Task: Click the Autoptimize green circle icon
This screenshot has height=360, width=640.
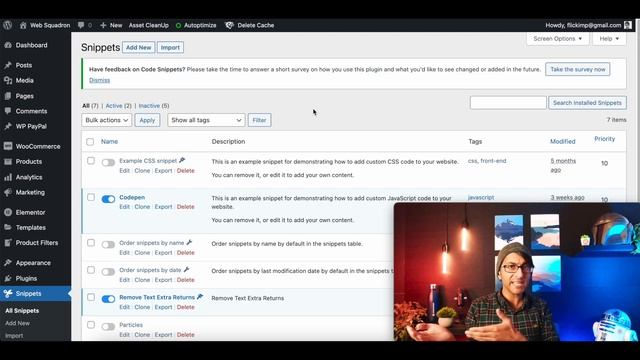Action: click(178, 25)
